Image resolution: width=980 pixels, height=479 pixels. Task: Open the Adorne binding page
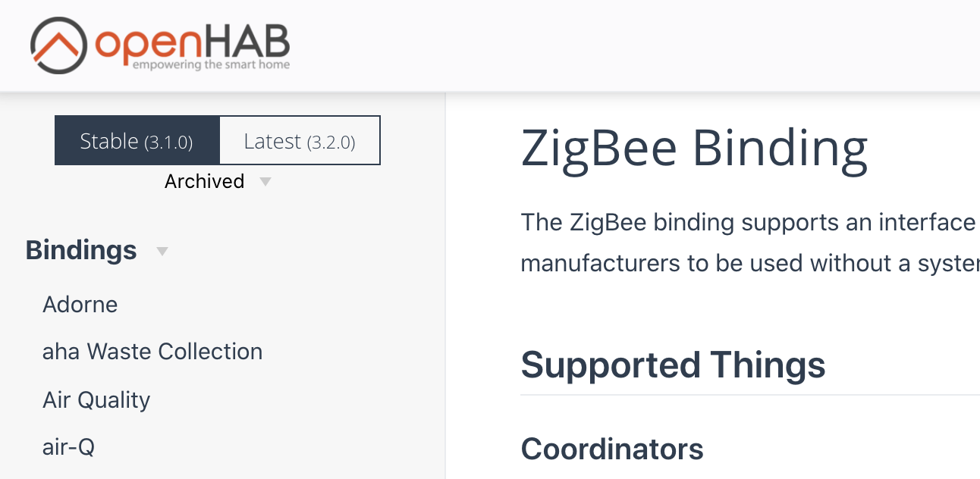(80, 305)
